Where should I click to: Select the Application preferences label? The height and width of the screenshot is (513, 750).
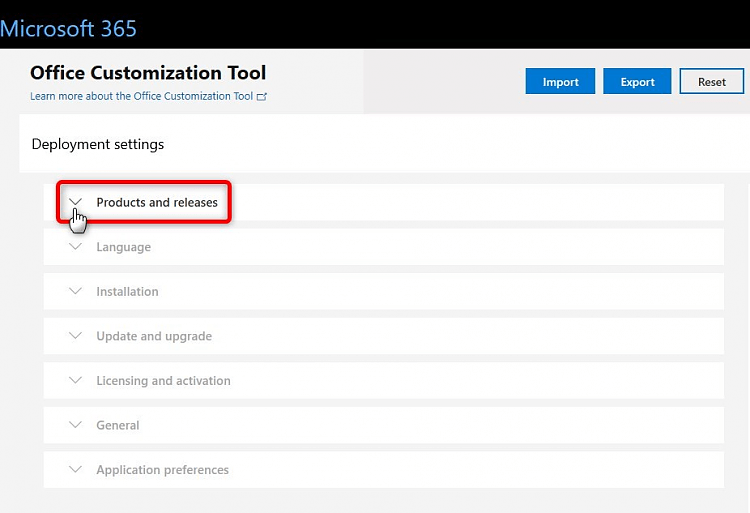point(163,470)
